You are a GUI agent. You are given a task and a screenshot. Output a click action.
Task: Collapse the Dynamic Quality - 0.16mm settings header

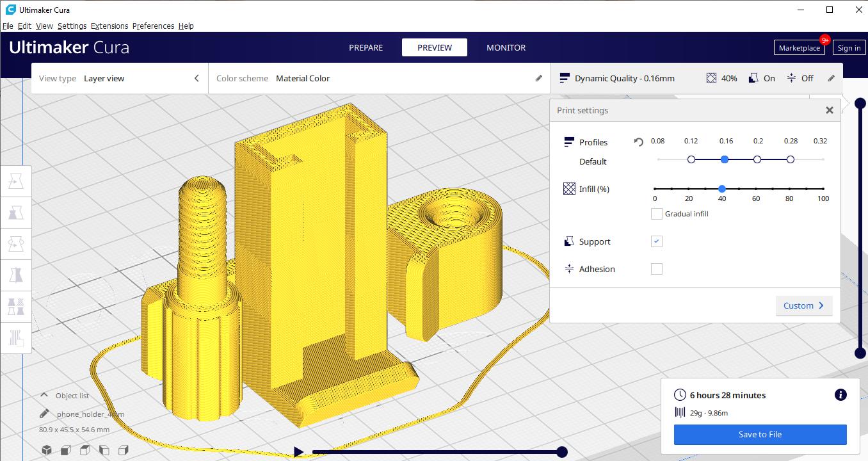tap(696, 78)
